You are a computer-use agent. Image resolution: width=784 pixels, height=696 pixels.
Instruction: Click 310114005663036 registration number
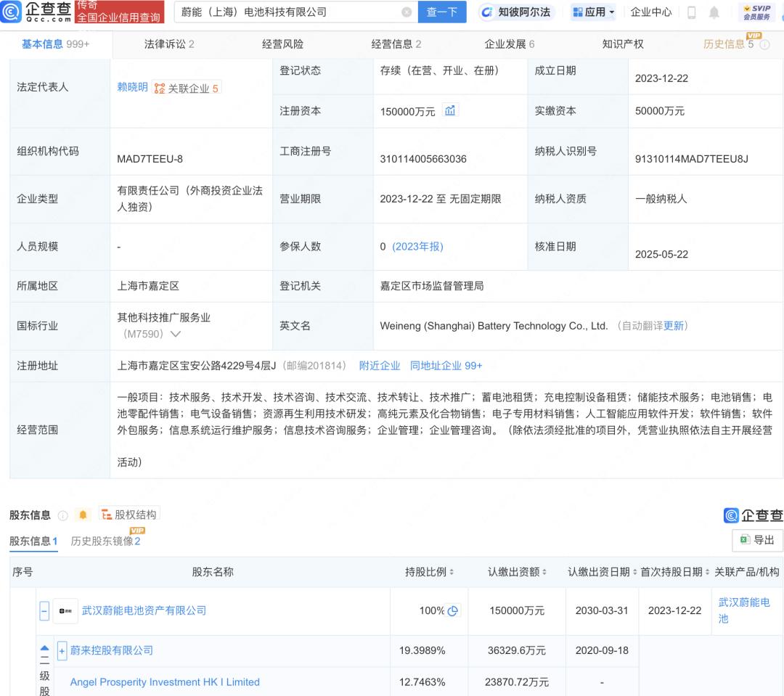[x=423, y=159]
